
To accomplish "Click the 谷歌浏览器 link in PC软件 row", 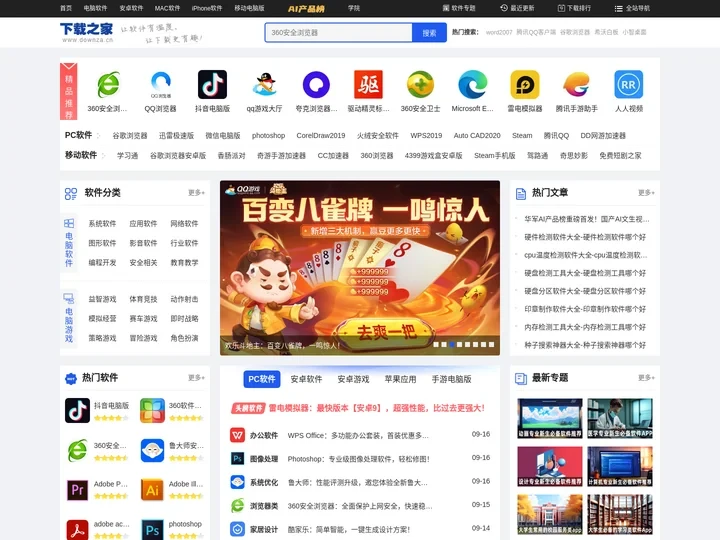I will (x=130, y=135).
